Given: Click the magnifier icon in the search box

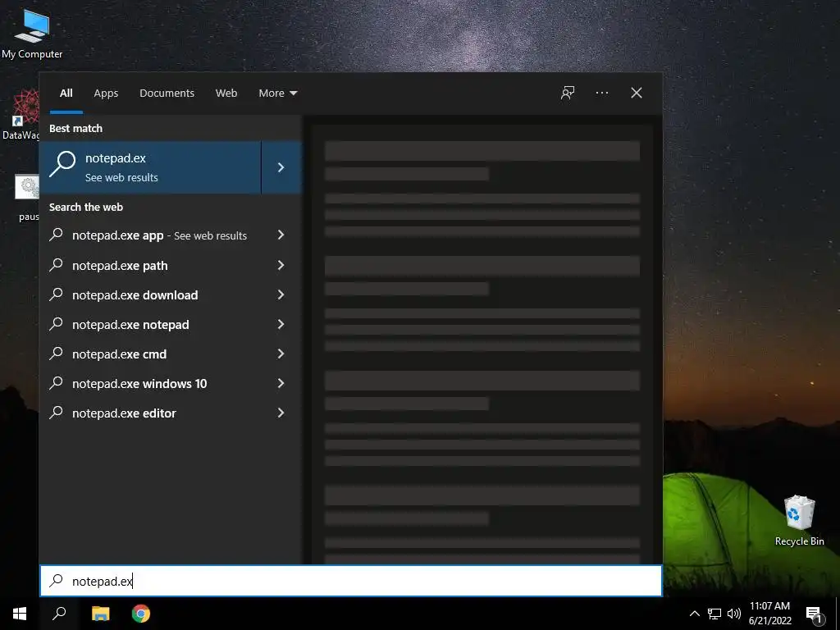Looking at the screenshot, I should click(57, 581).
